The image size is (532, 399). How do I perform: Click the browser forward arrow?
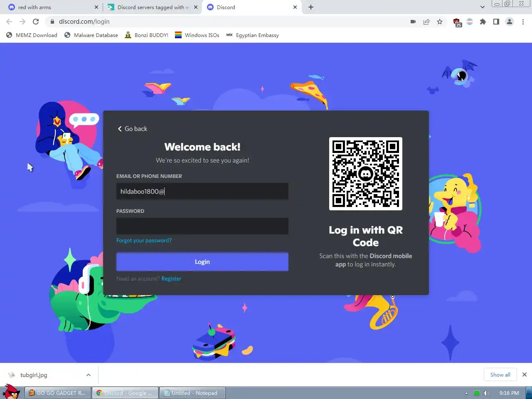22,22
